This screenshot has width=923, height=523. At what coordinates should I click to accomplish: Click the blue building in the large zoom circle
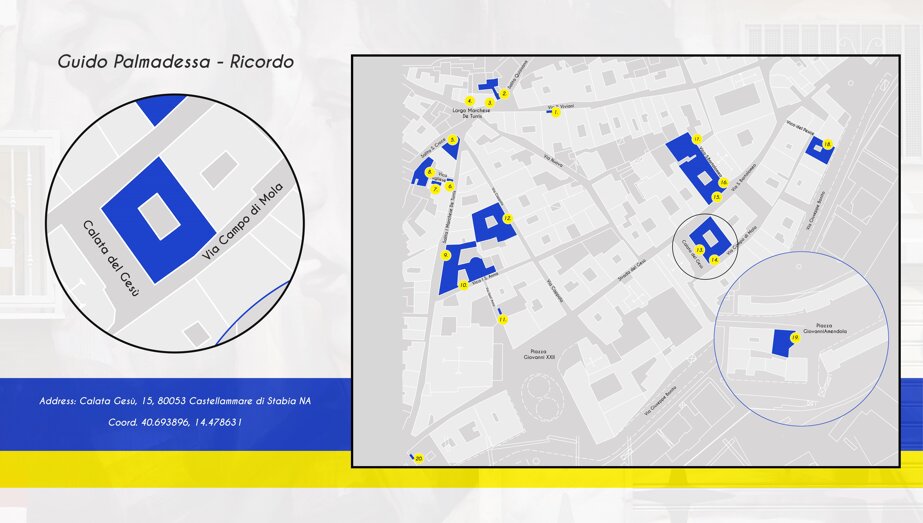pos(158,219)
